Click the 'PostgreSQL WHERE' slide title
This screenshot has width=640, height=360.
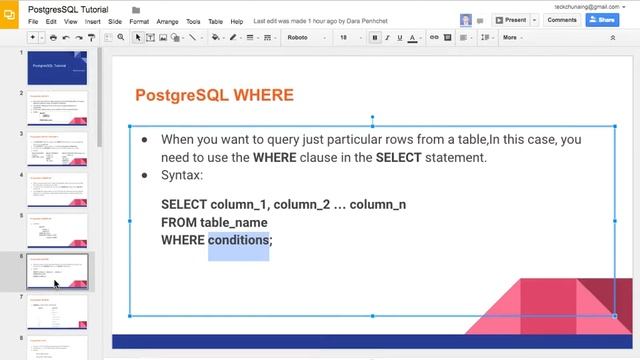[x=214, y=95]
